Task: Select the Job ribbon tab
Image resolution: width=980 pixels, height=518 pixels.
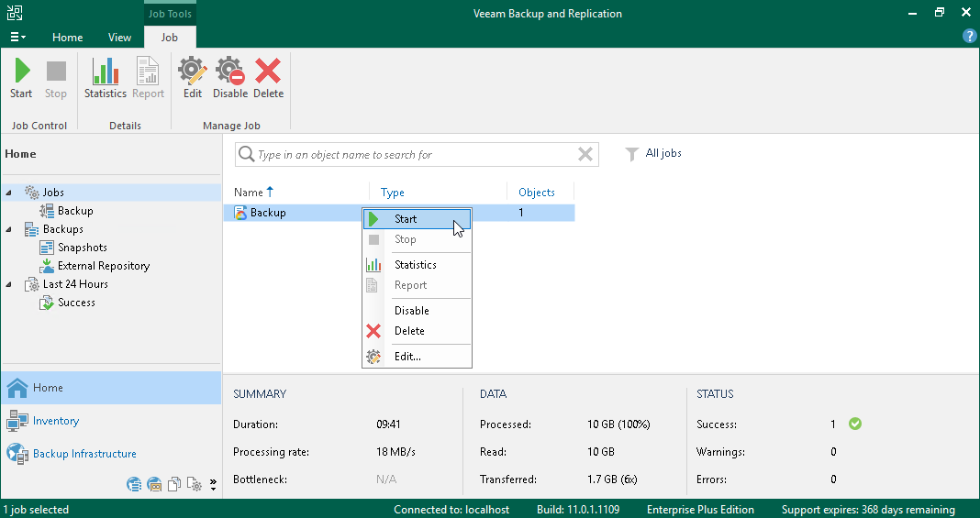Action: pos(170,38)
